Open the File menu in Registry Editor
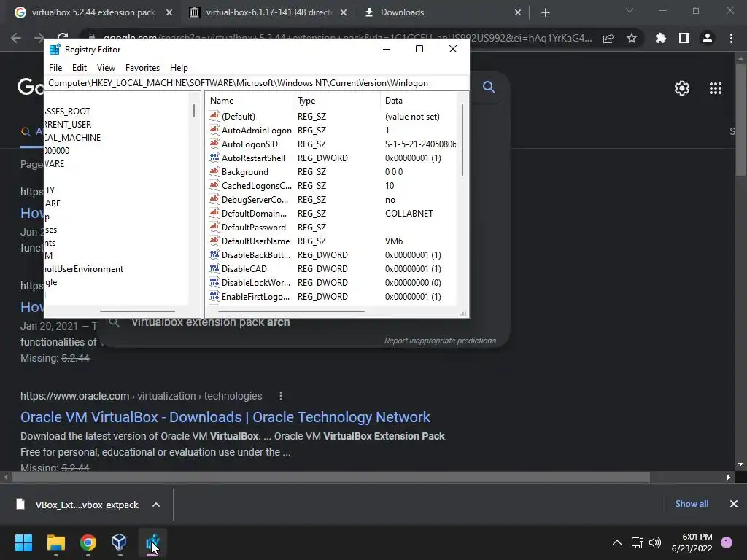This screenshot has height=560, width=747. [55, 68]
